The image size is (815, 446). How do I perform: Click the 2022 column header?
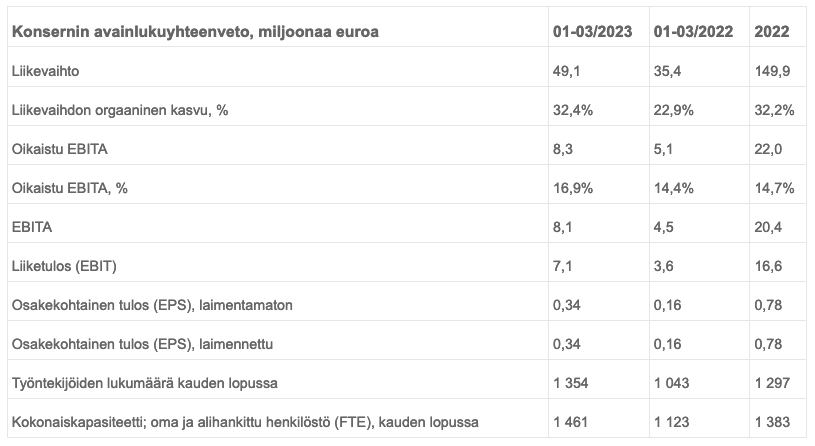(x=774, y=32)
